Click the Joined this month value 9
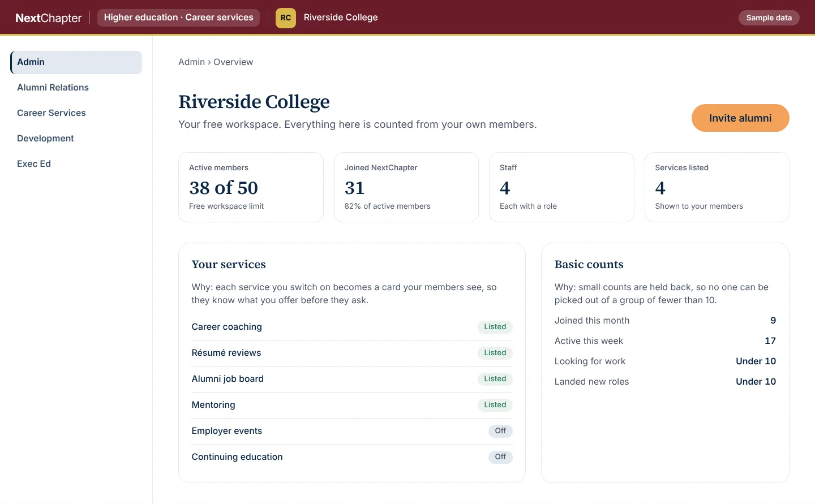 (x=773, y=321)
